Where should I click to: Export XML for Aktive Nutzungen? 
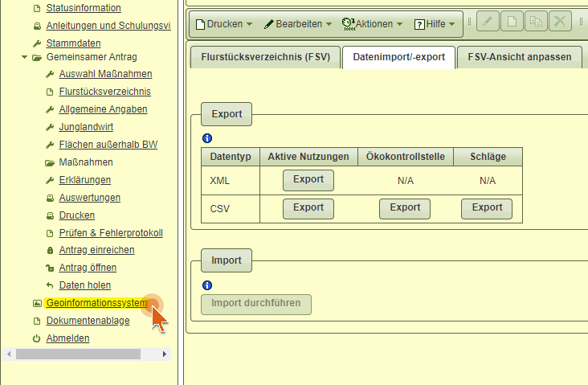pyautogui.click(x=308, y=180)
